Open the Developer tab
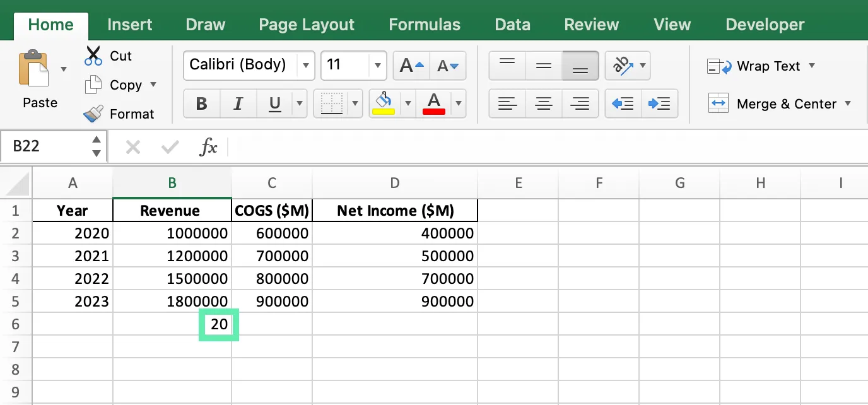The height and width of the screenshot is (405, 868). pyautogui.click(x=765, y=25)
